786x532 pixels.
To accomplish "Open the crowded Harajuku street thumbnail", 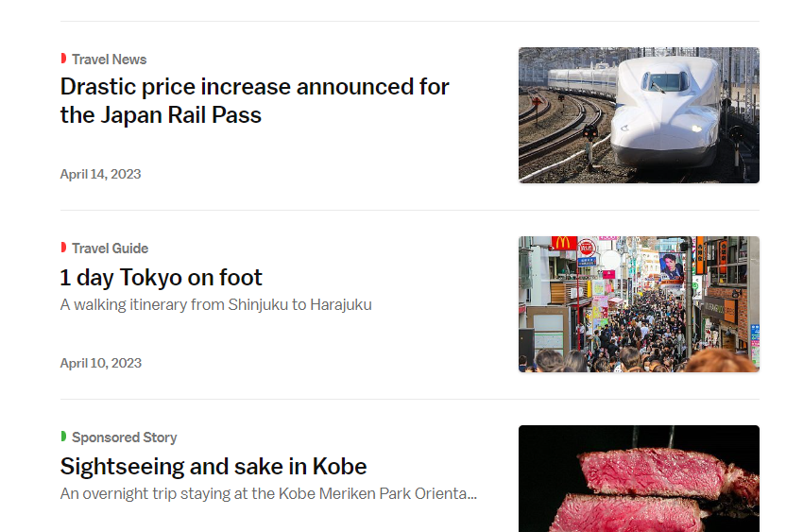I will [x=639, y=304].
